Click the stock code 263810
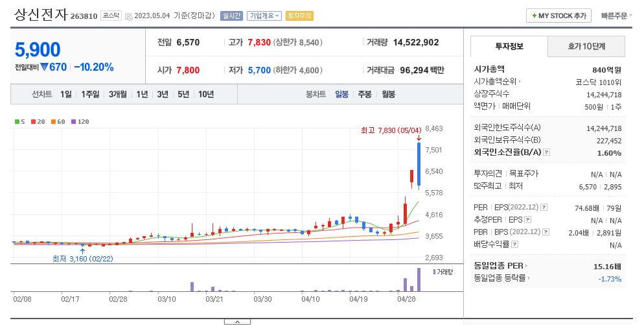 84,16
